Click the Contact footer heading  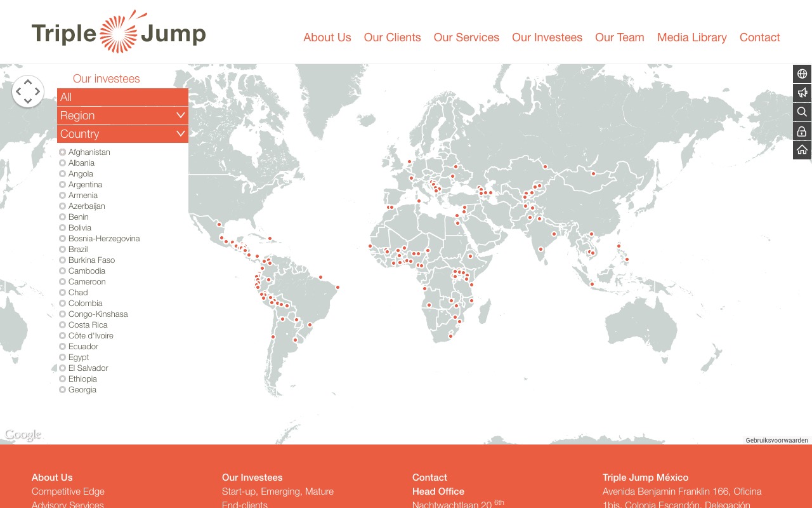click(429, 478)
